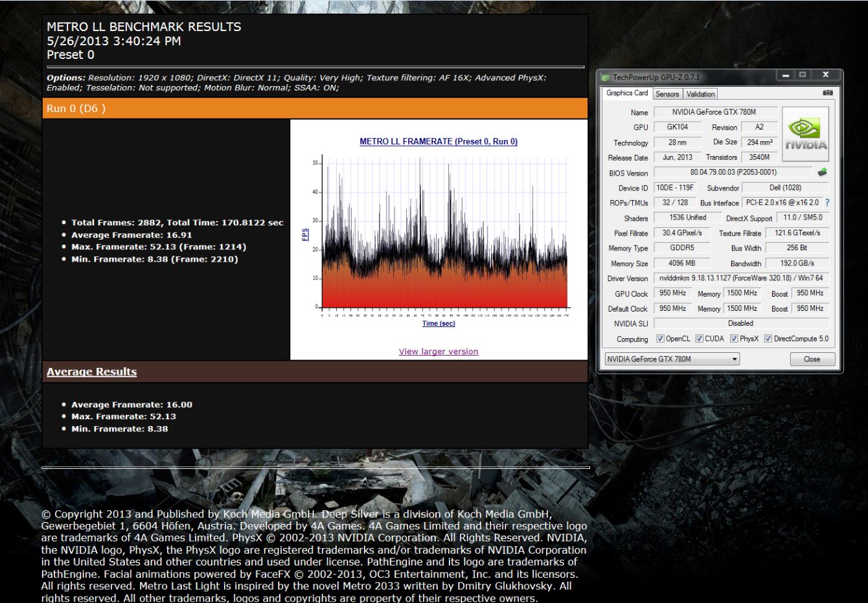Click the Default Clock 950 MHz field

point(672,308)
